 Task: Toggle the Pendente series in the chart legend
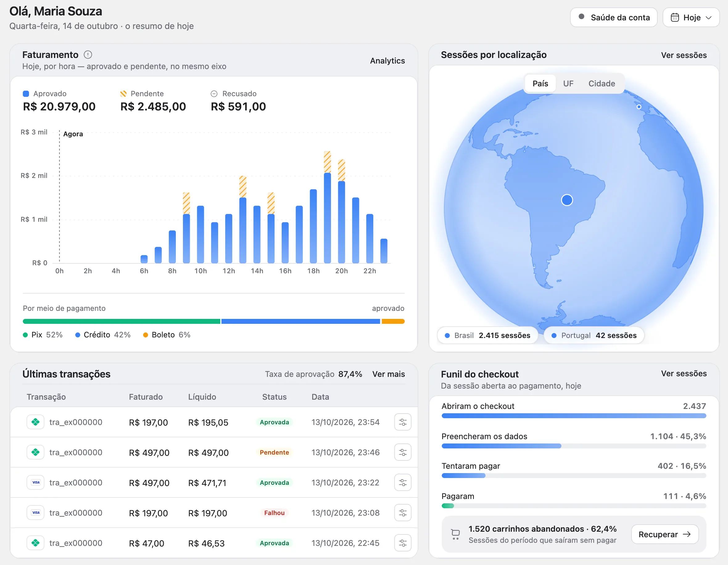[x=142, y=94]
